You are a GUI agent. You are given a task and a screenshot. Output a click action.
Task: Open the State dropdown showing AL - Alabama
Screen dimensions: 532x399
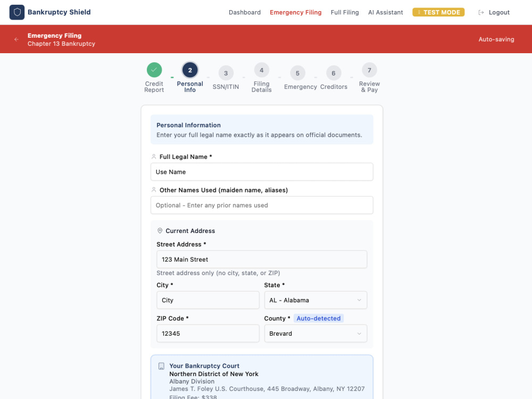pyautogui.click(x=315, y=300)
